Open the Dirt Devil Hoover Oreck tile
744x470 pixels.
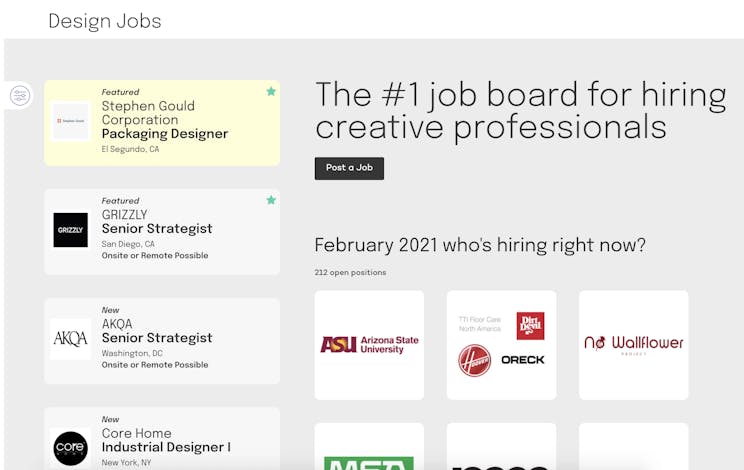pyautogui.click(x=502, y=345)
